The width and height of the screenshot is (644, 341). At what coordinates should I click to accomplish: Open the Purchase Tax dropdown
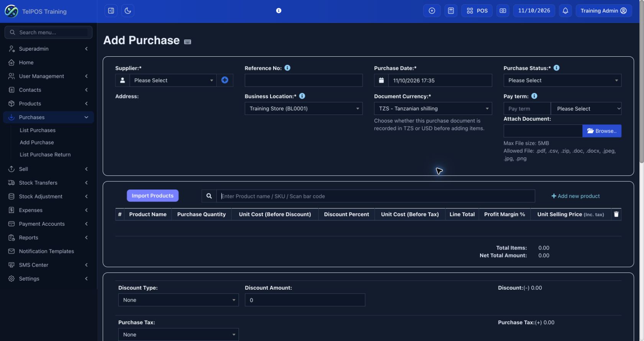tap(179, 334)
